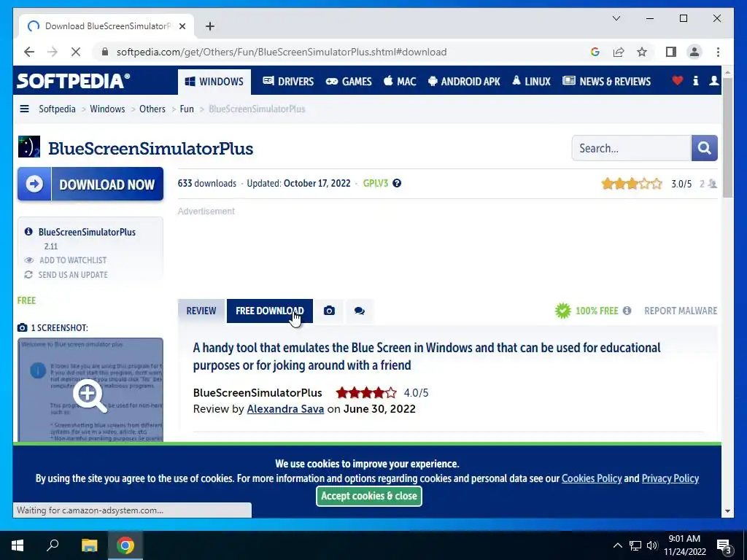Open the Chrome profile avatar

(694, 52)
